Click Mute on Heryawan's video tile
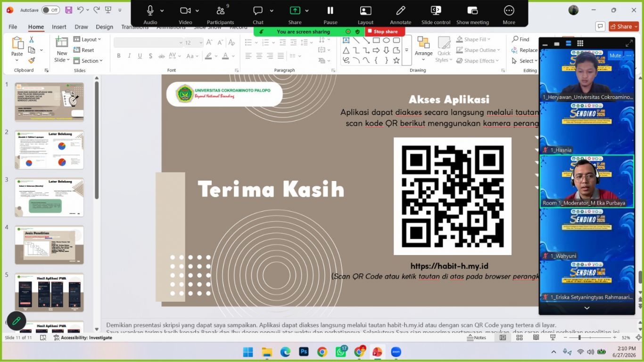The width and height of the screenshot is (644, 362). pos(615,55)
